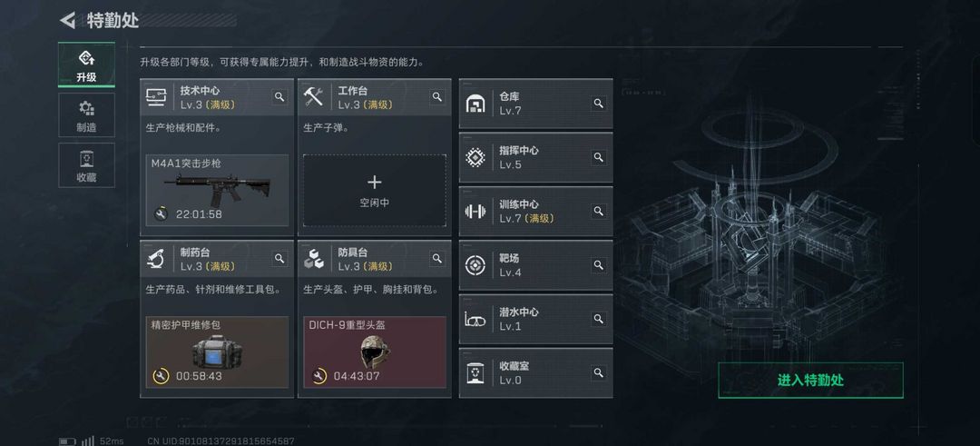View details via 制药台 magnifier icon
This screenshot has height=446, width=980.
[279, 258]
